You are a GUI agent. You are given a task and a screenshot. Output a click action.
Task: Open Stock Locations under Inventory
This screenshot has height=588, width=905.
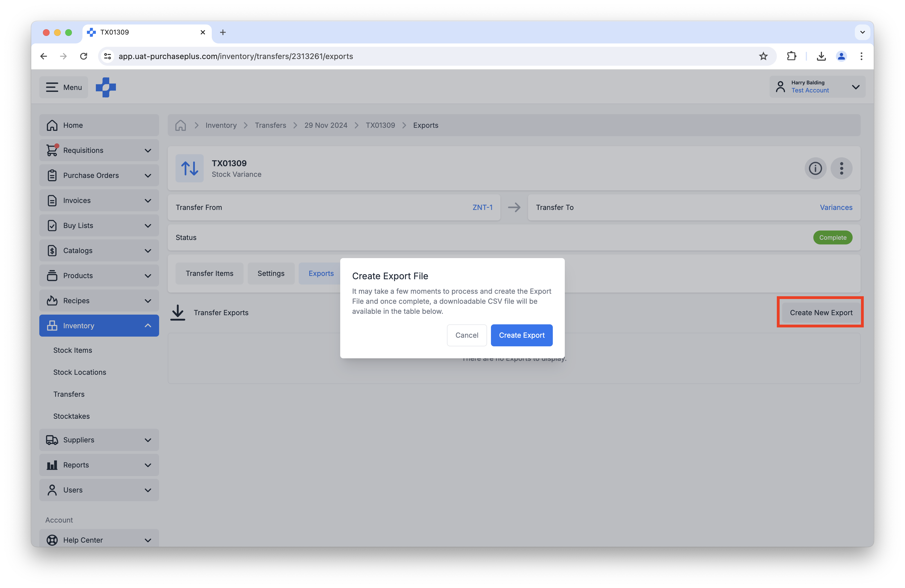click(x=79, y=372)
